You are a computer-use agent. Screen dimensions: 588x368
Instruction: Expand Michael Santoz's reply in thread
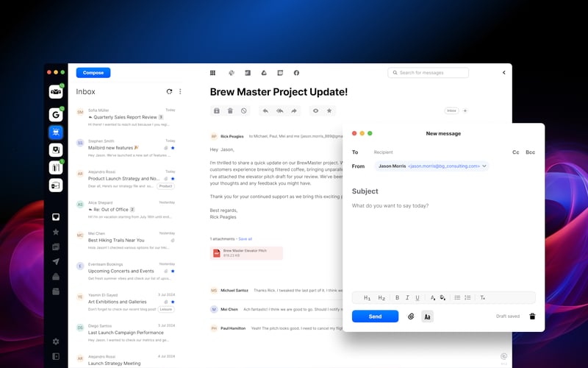[x=276, y=290]
